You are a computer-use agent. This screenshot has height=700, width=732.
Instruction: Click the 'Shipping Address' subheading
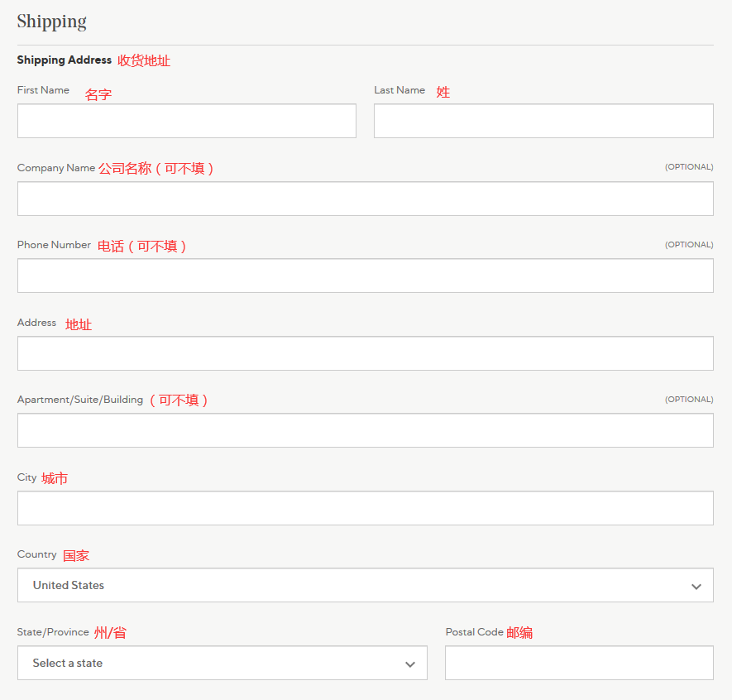[64, 60]
